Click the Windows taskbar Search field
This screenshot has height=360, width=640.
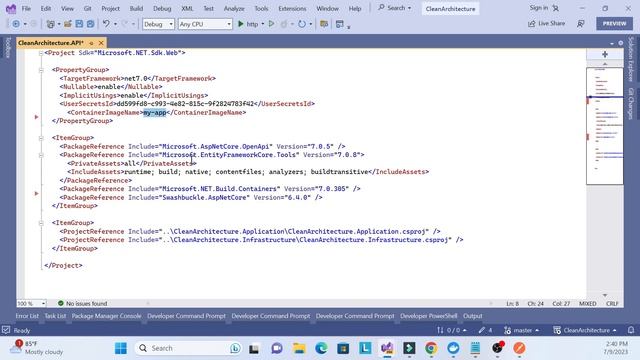(188, 348)
